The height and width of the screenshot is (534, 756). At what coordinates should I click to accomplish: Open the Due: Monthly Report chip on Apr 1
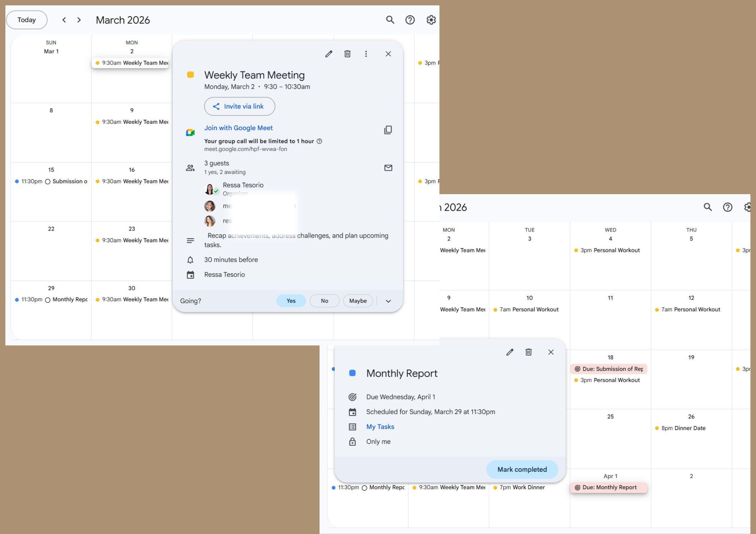(x=609, y=487)
